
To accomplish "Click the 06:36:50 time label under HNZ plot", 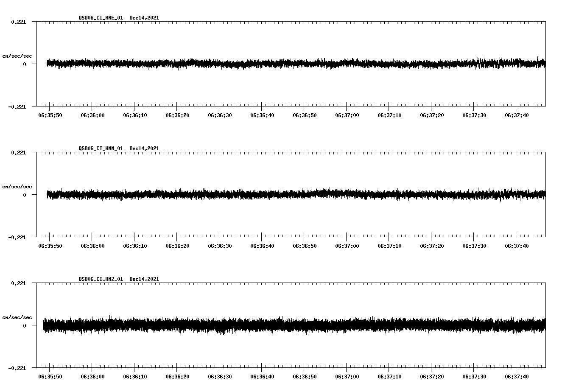I will (305, 377).
